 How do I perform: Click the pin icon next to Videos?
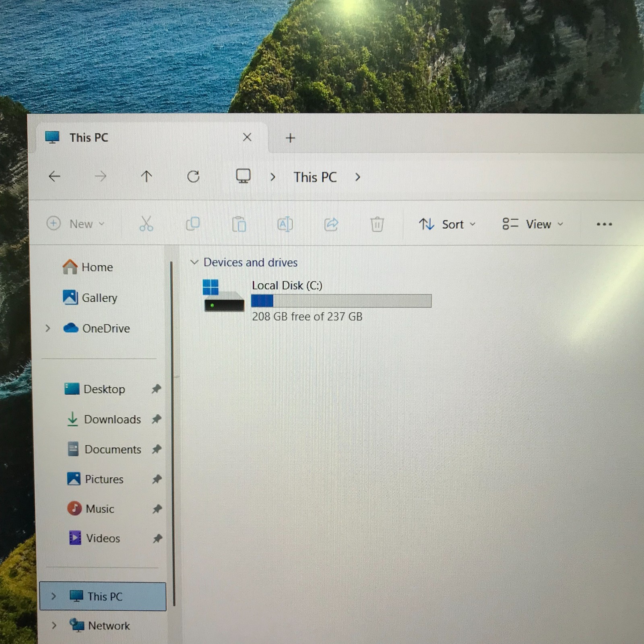pyautogui.click(x=157, y=539)
